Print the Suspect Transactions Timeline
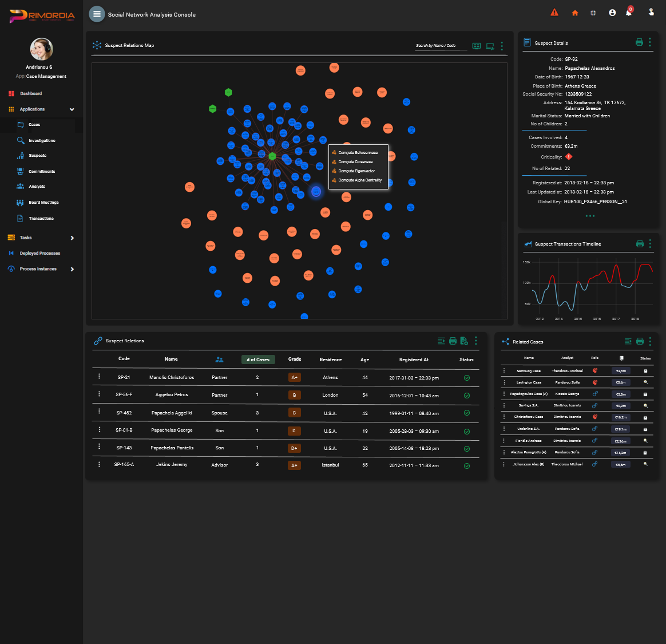Screen dimensions: 666x644 coord(640,244)
